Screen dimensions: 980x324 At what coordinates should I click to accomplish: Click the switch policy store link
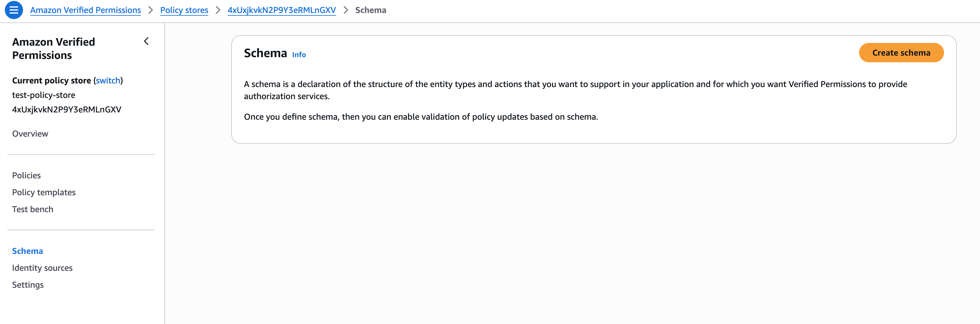coord(108,81)
